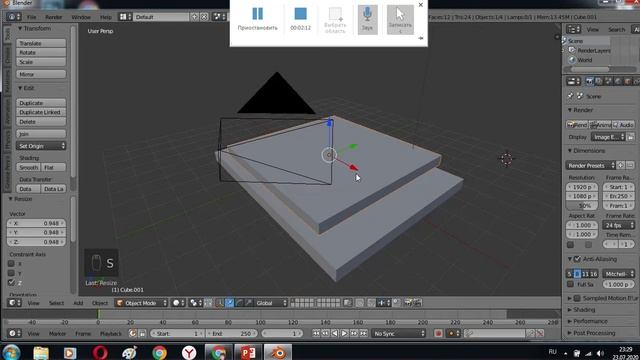Image resolution: width=640 pixels, height=360 pixels.
Task: Open the 24 fps frame rate dropdown
Action: coord(619,225)
